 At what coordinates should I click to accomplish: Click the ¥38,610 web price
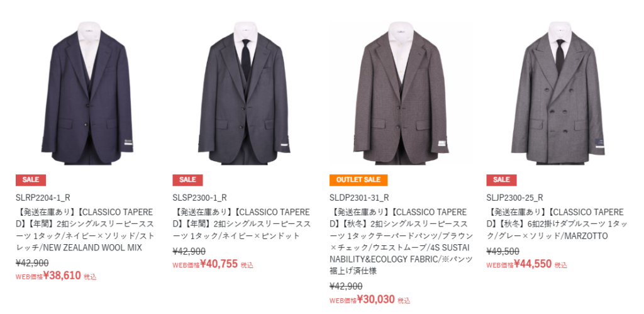(62, 276)
